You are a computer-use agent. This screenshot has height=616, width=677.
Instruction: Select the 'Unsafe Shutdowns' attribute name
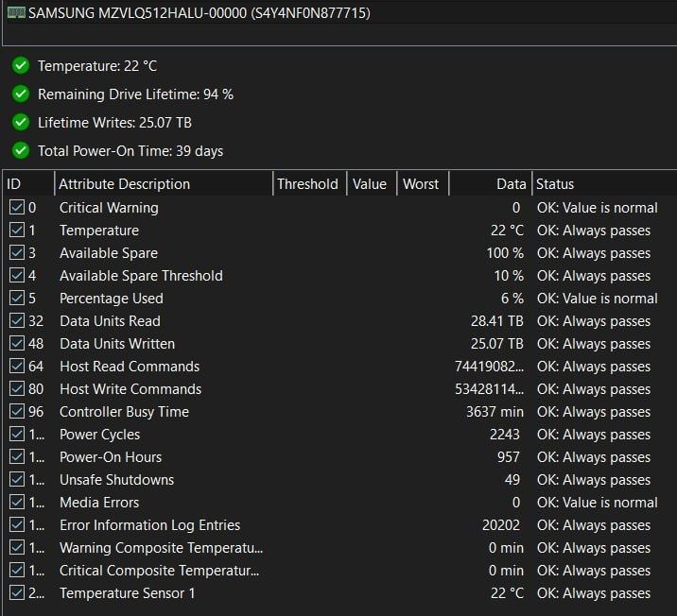point(116,480)
